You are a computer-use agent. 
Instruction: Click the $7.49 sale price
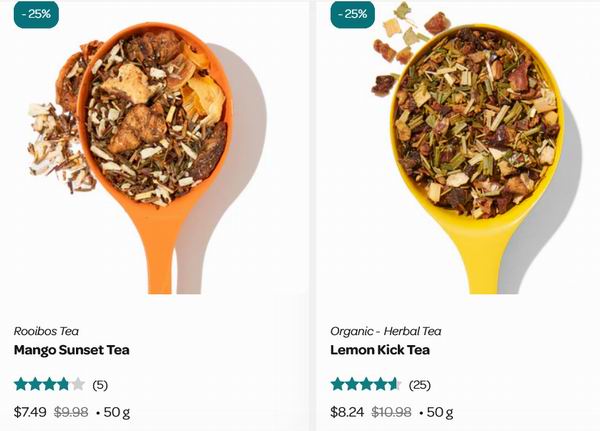[x=30, y=412]
